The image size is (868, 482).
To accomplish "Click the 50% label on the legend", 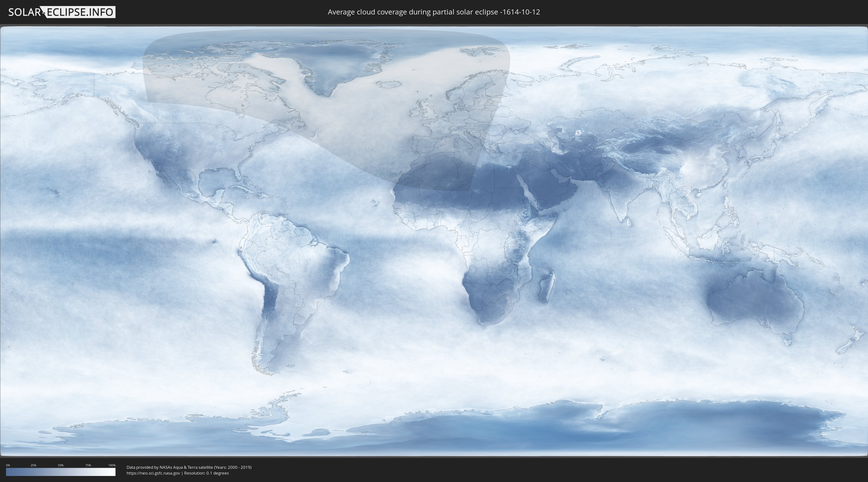I will 61,465.
